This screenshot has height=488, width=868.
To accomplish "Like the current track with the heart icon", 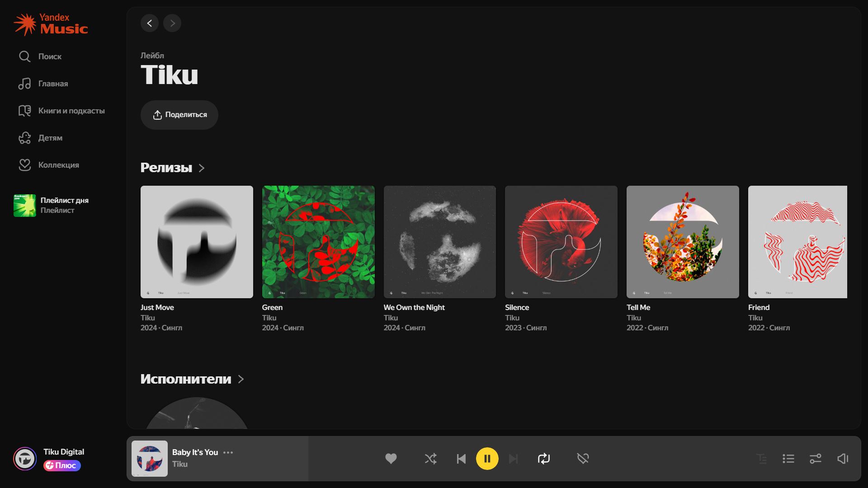I will point(391,459).
